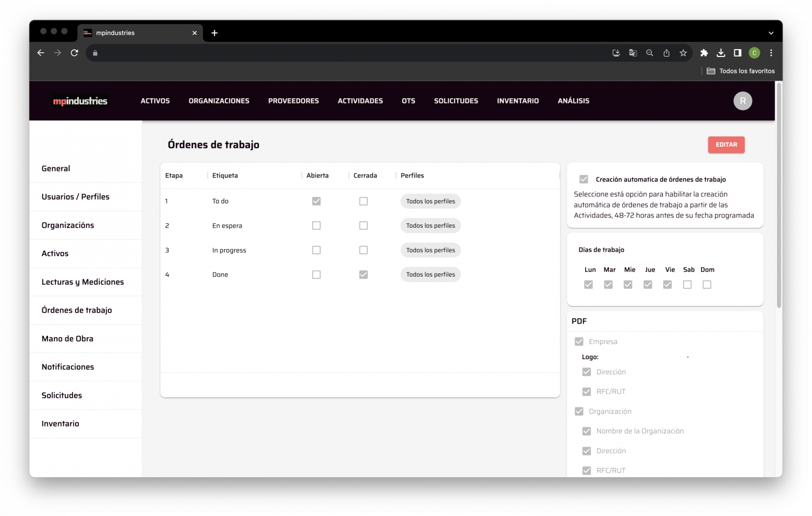Viewport: 812px width, 516px height.
Task: Open Todos los perfiles for Done stage
Action: tap(430, 274)
